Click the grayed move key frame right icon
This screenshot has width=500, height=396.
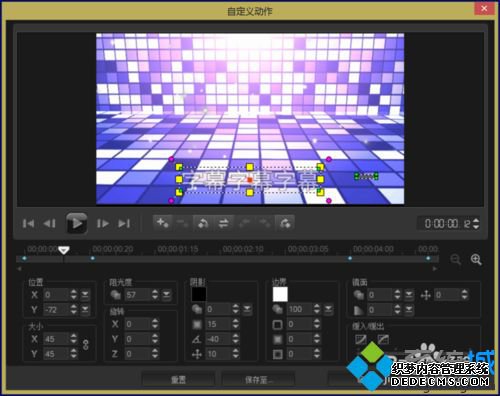(265, 223)
